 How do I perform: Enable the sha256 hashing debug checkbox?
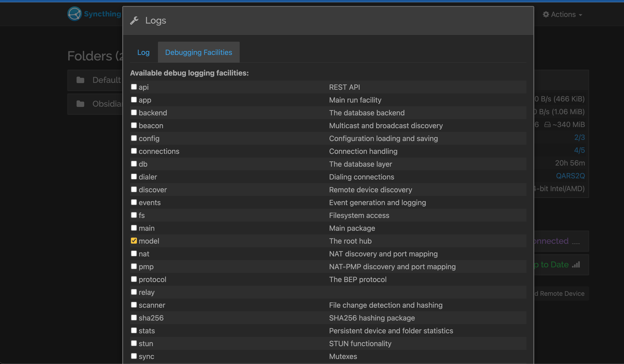134,318
